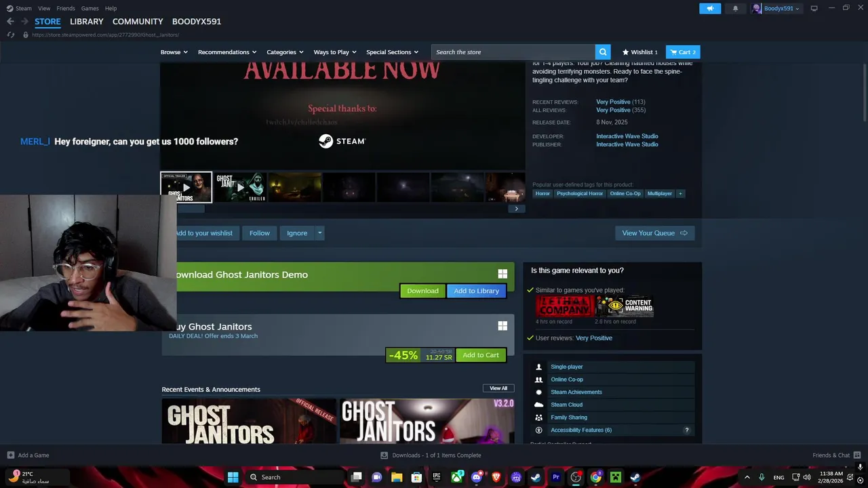Click the page vertical scrollbar
This screenshot has height=488, width=868.
click(865, 93)
